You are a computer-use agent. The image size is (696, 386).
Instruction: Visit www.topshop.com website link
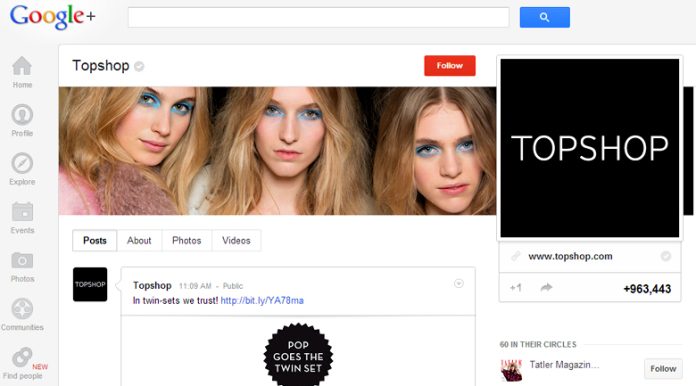[x=570, y=256]
